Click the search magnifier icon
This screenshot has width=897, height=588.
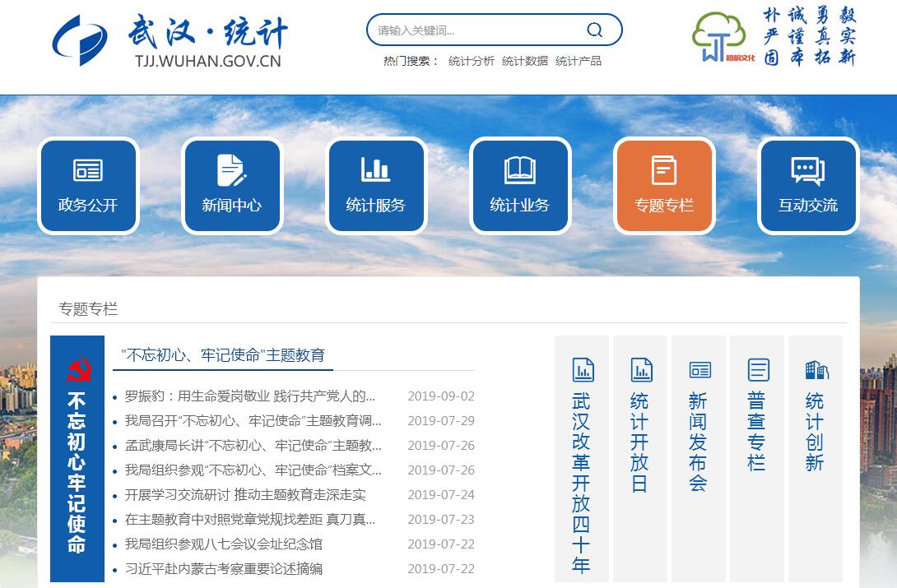click(x=594, y=30)
